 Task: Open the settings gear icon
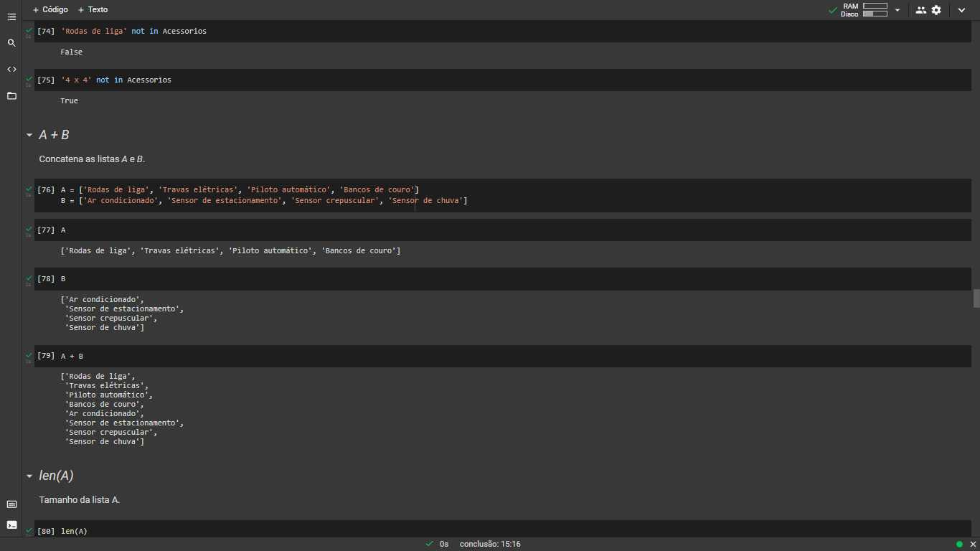(936, 10)
